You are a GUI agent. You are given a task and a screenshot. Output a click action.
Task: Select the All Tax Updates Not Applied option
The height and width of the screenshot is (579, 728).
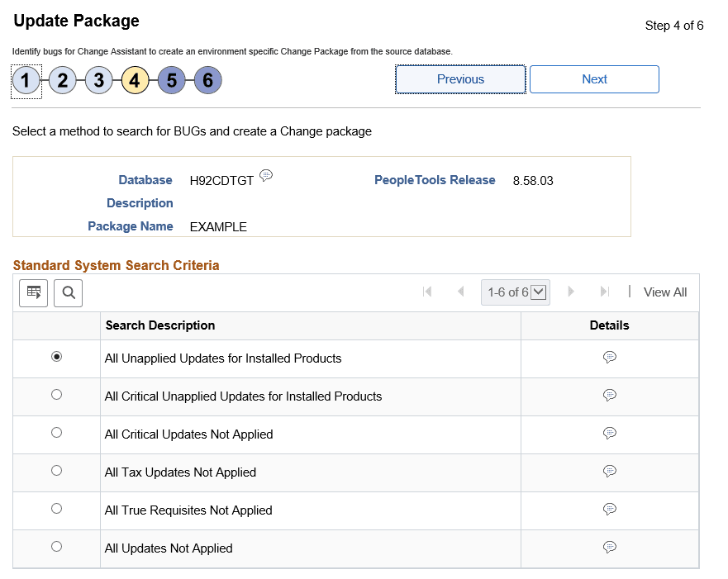tap(55, 470)
